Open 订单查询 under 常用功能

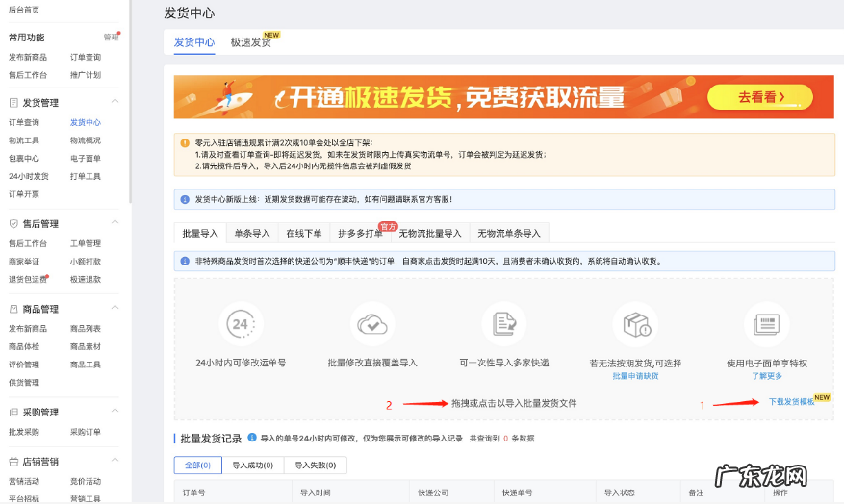click(x=86, y=57)
